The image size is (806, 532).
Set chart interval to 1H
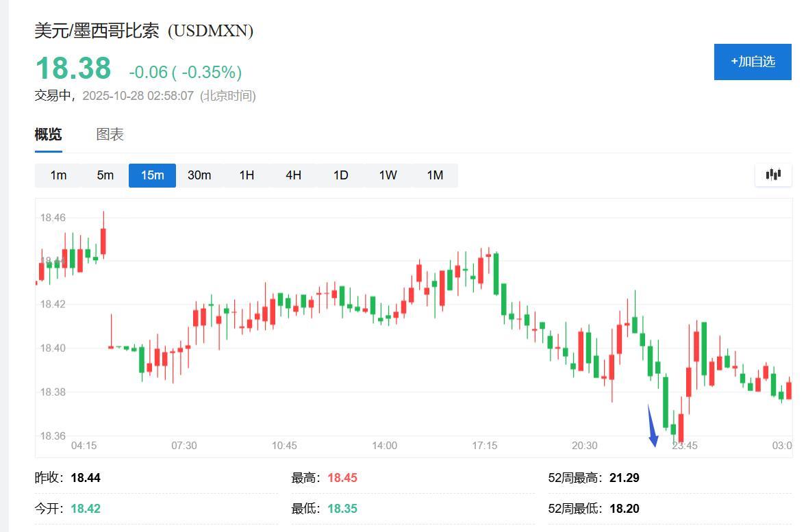click(x=247, y=175)
